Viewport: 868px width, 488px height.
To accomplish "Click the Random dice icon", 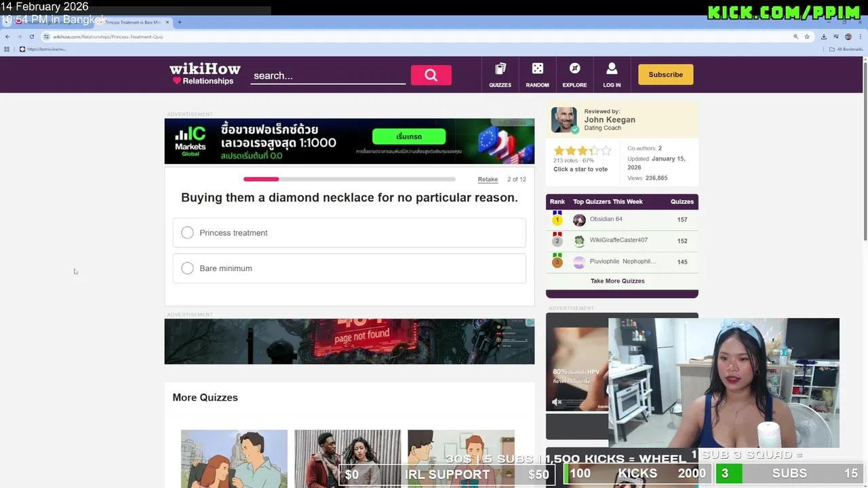I will (x=537, y=75).
